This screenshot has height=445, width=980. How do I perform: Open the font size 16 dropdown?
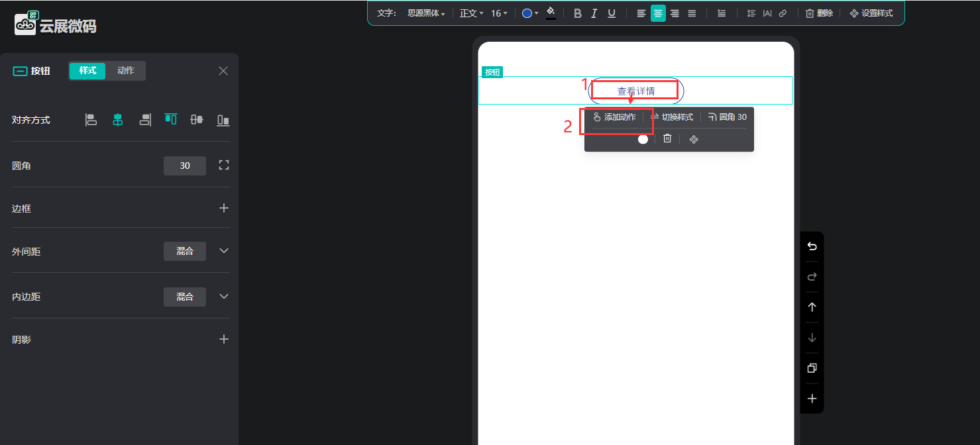[499, 13]
